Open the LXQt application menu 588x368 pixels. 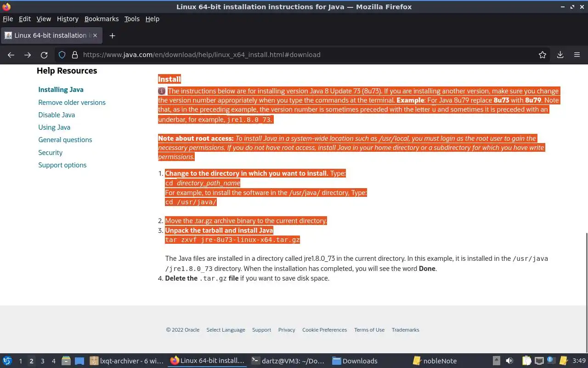coord(7,361)
